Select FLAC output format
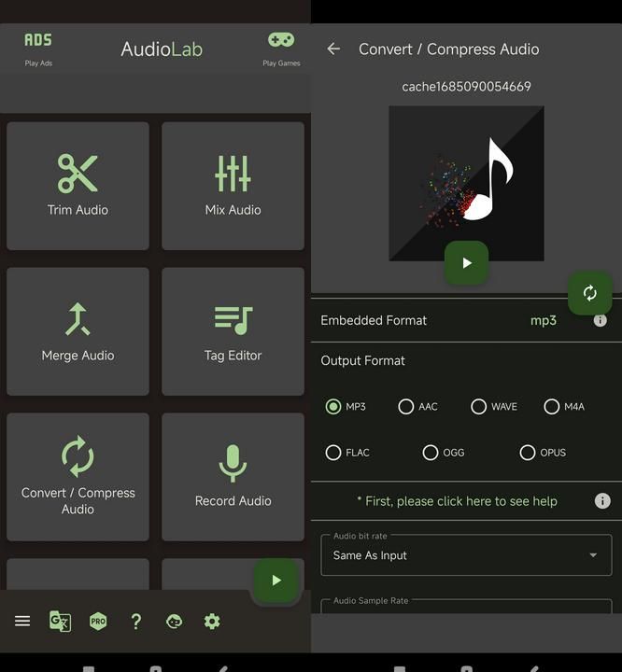Viewport: 622px width, 672px height. click(x=347, y=453)
